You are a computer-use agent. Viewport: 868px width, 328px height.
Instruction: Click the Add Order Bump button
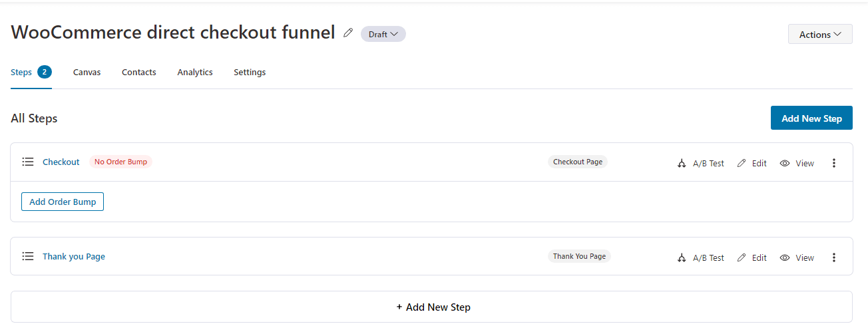63,202
